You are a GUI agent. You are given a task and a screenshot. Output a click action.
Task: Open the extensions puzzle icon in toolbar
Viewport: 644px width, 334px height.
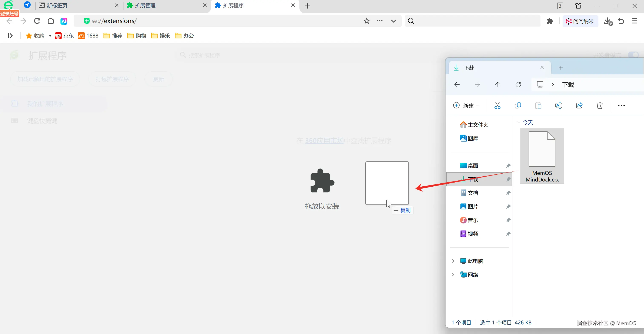pos(550,21)
